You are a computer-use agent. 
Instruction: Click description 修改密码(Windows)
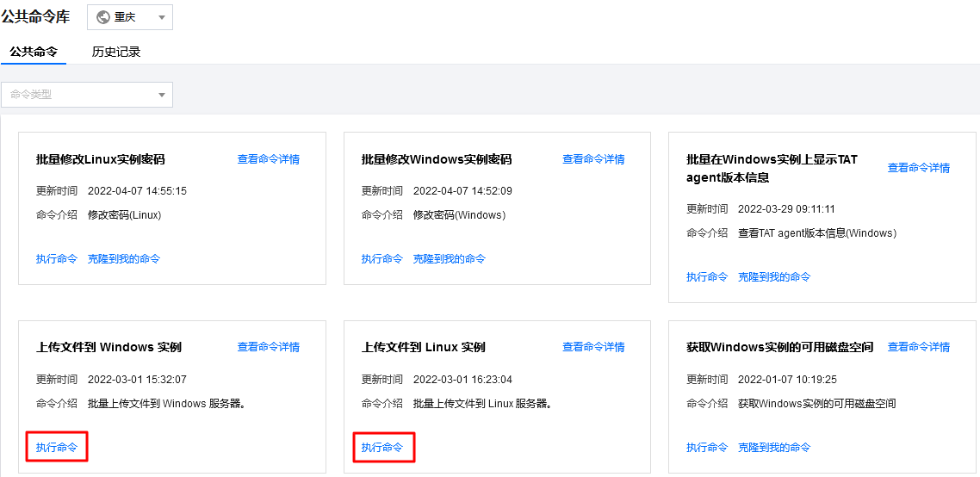click(x=459, y=215)
